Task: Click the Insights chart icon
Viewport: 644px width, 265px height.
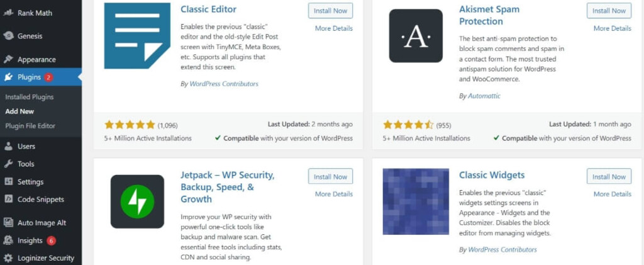Action: coord(8,240)
